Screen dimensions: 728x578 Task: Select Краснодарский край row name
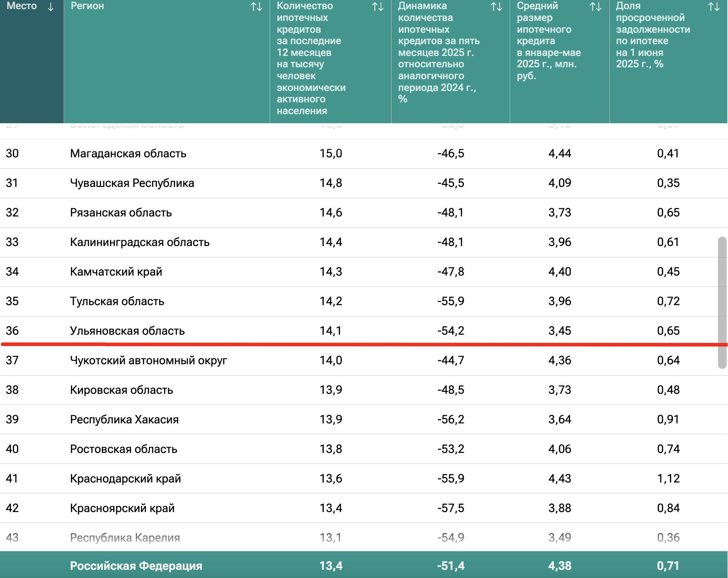(126, 479)
